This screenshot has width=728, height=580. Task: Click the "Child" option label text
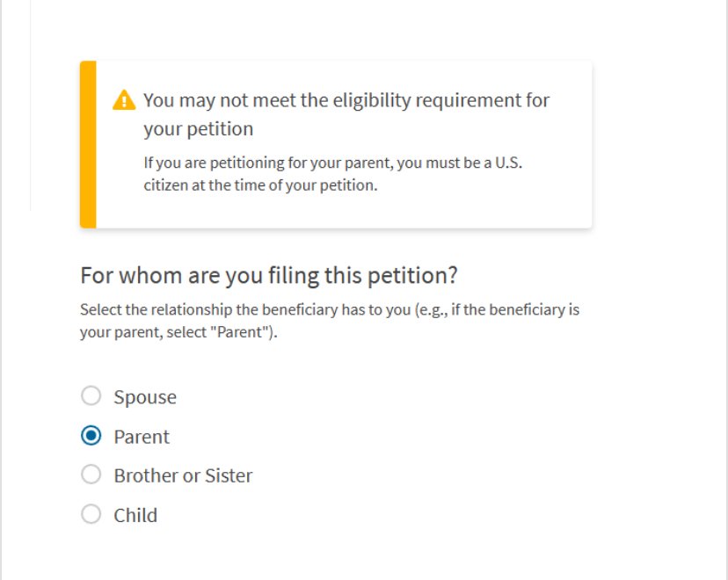pyautogui.click(x=135, y=515)
